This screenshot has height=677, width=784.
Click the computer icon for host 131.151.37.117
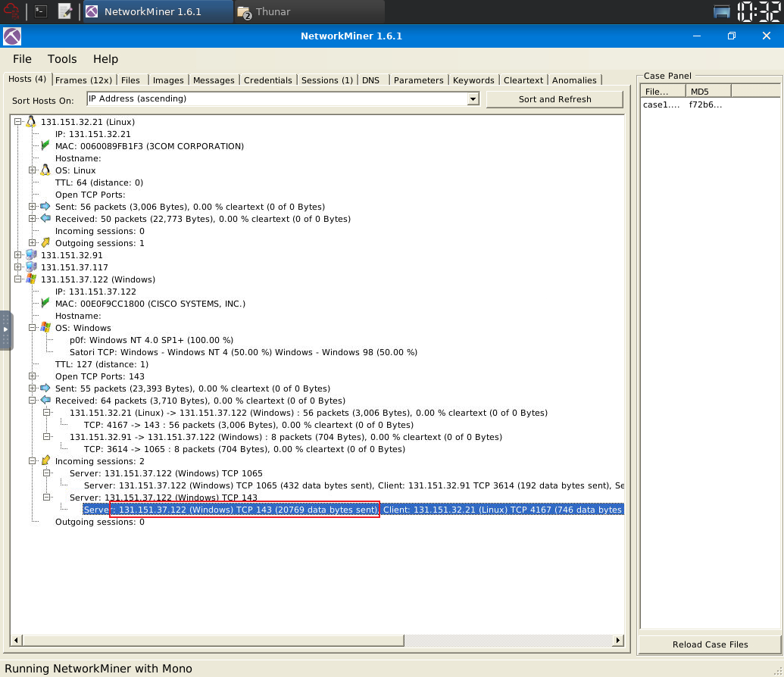pos(31,267)
